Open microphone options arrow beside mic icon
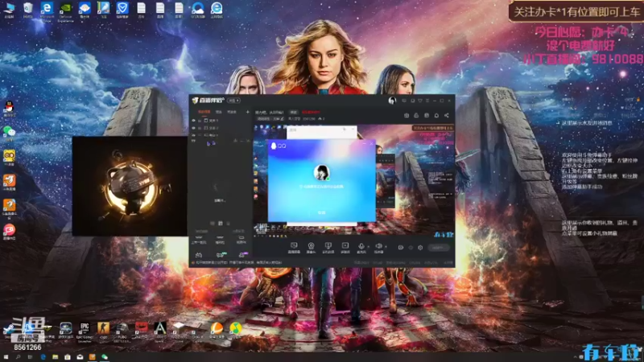This screenshot has width=644, height=362. coord(369,247)
